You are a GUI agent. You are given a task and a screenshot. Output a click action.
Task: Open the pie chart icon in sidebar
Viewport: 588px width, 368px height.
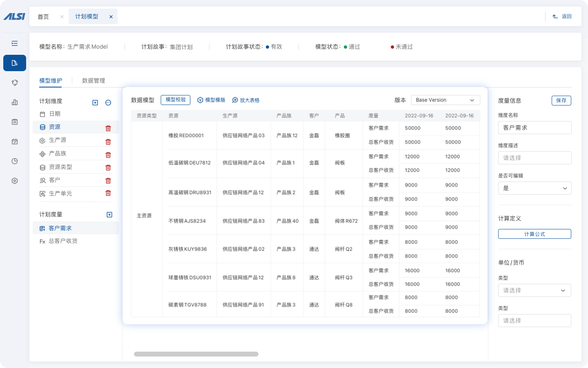click(x=15, y=161)
